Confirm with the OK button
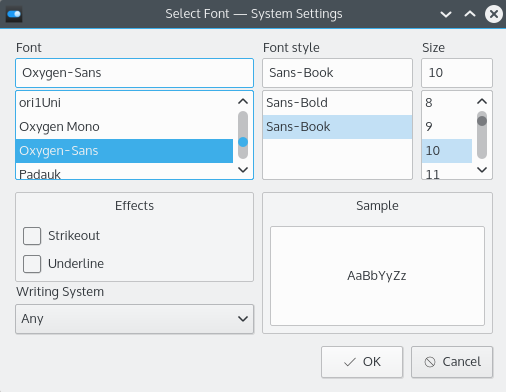 pos(362,362)
